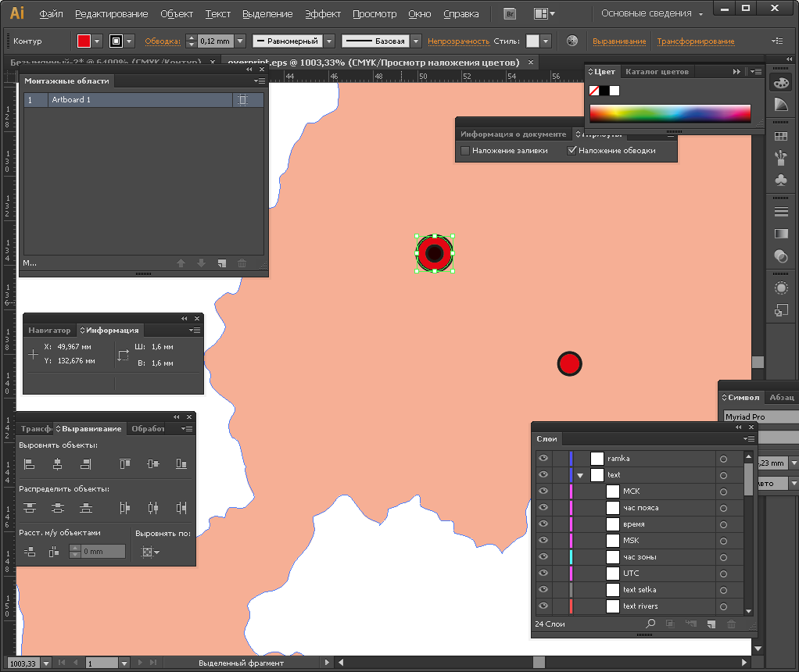Open the Brushes panel icon in dock
Viewport: 799px width, 672px height.
point(780,159)
